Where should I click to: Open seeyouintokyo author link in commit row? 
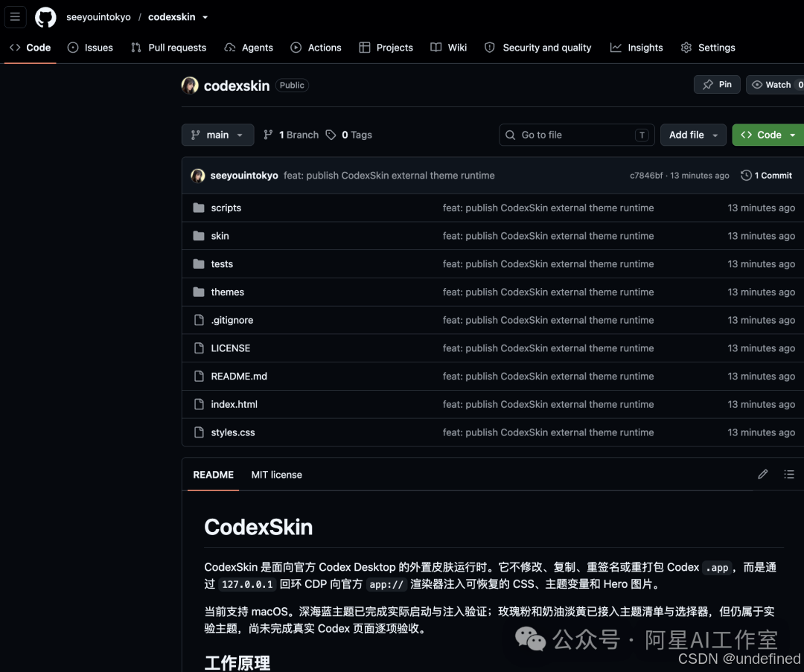(244, 176)
